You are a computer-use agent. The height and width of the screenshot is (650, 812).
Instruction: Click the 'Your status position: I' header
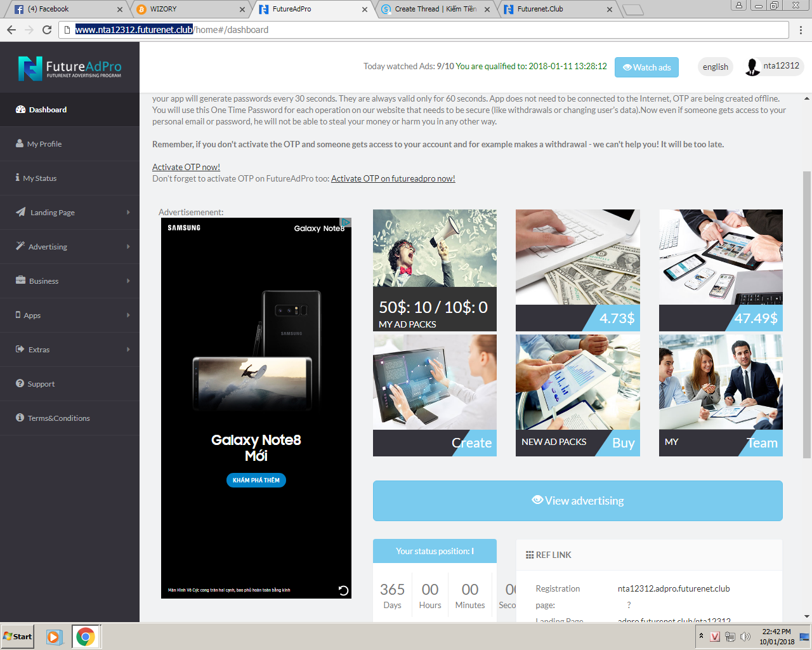435,551
